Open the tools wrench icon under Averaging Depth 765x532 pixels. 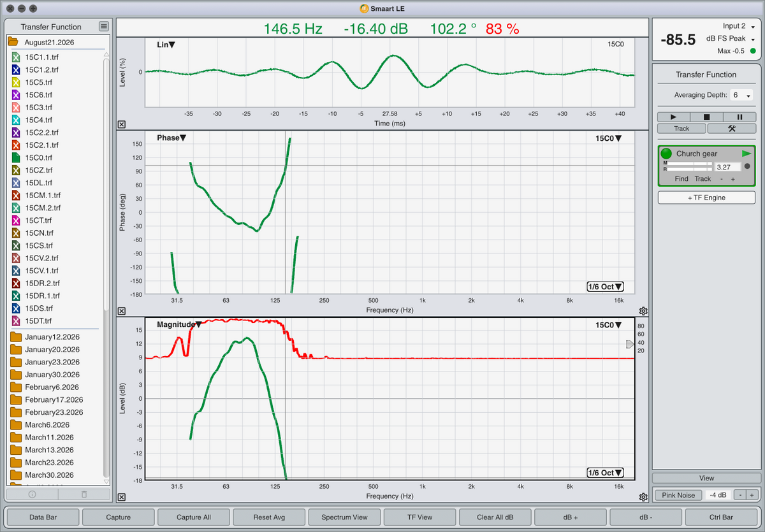731,128
